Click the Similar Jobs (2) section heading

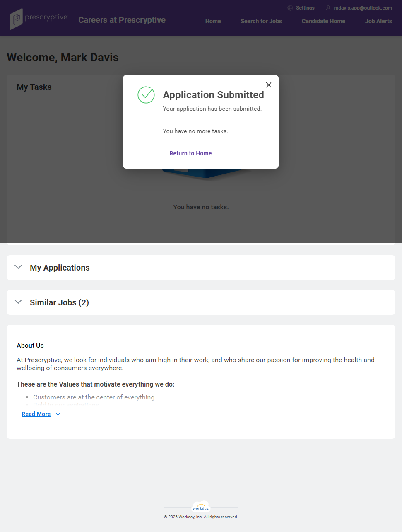[x=59, y=302]
